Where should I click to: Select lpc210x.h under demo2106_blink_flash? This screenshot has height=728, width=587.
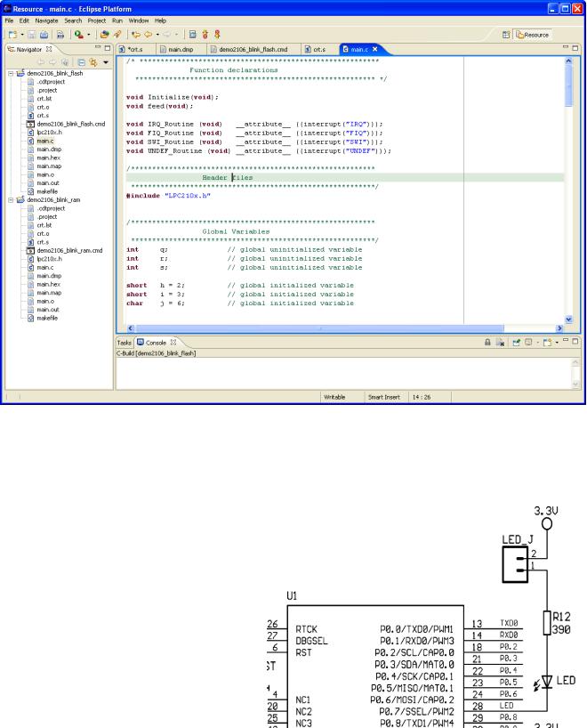tap(49, 133)
